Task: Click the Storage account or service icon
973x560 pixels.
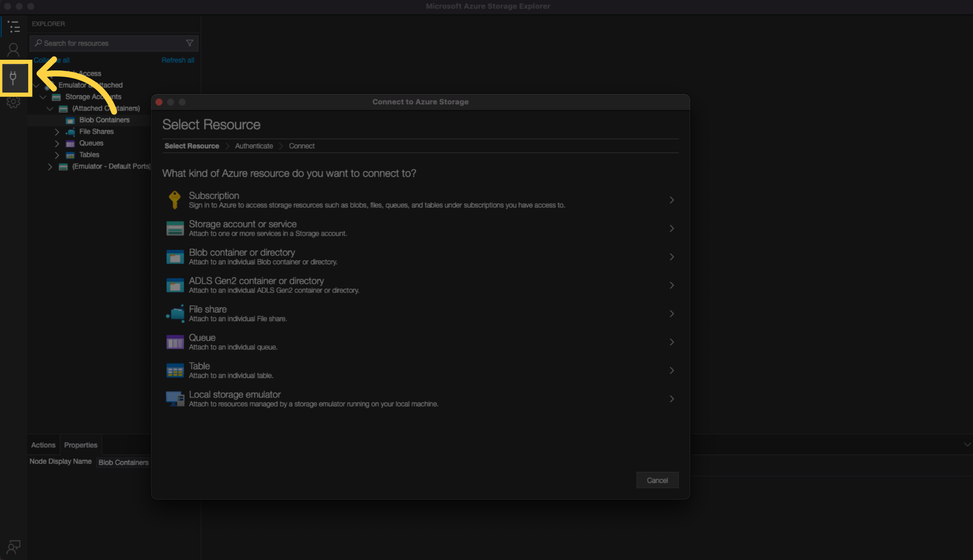Action: [175, 229]
